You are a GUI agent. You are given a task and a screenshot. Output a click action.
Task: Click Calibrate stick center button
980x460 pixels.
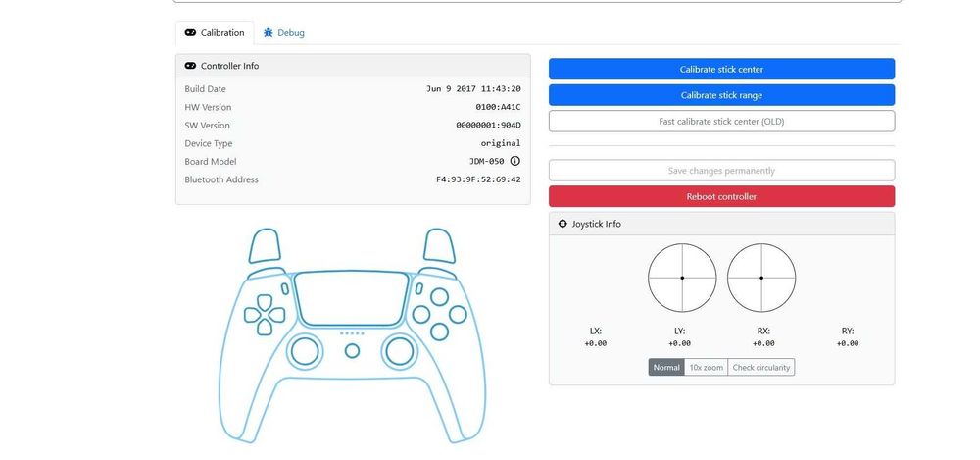pyautogui.click(x=722, y=70)
